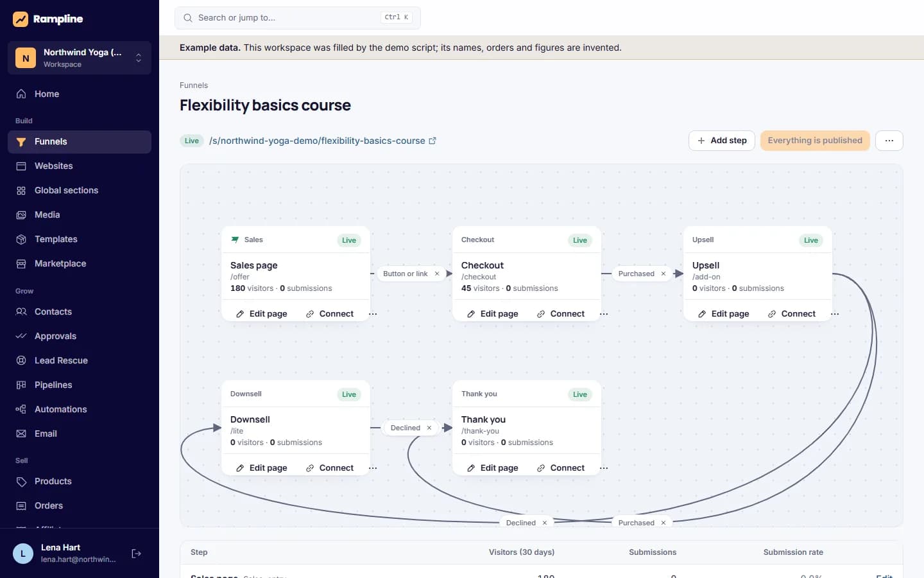The width and height of the screenshot is (924, 578).
Task: Click the Lead Rescue lifebuoy icon
Action: [x=21, y=360]
